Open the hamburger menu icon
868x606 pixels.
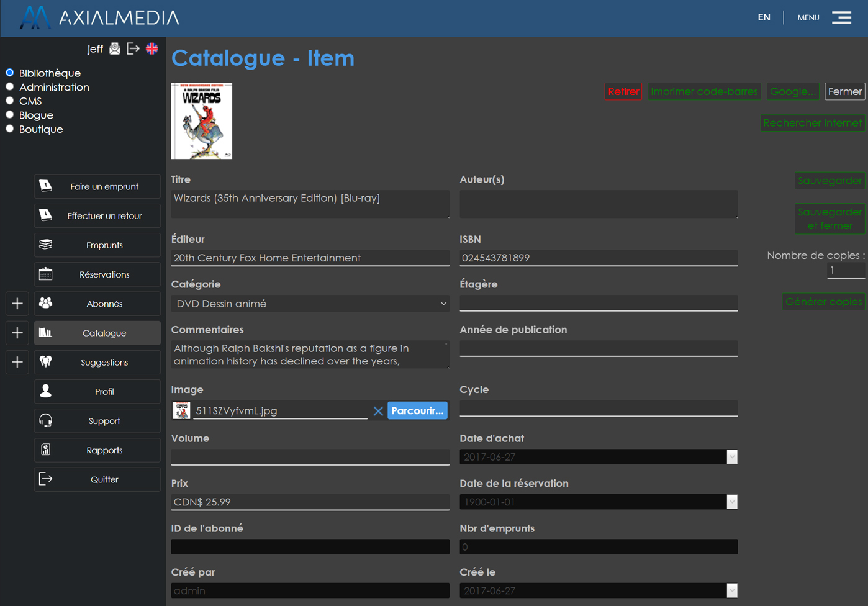click(841, 17)
